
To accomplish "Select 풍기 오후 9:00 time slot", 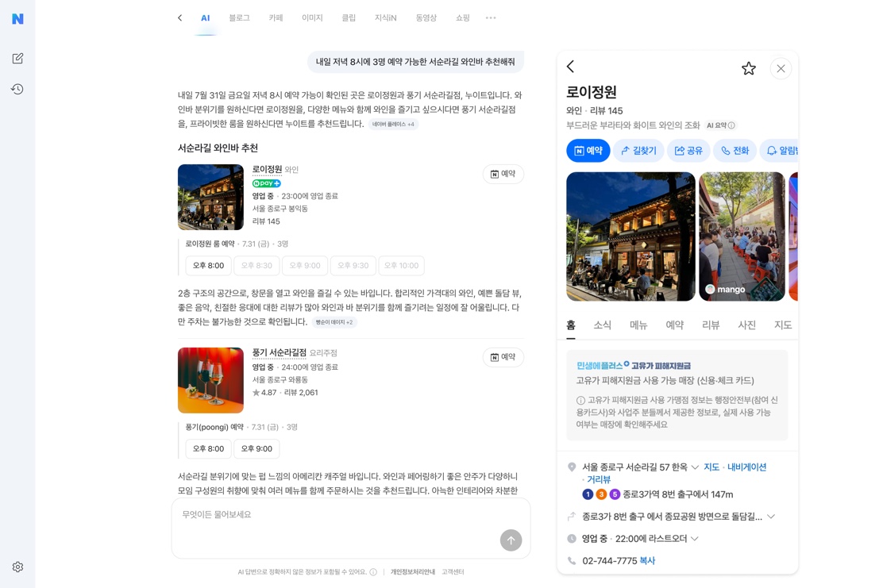I will pos(256,449).
